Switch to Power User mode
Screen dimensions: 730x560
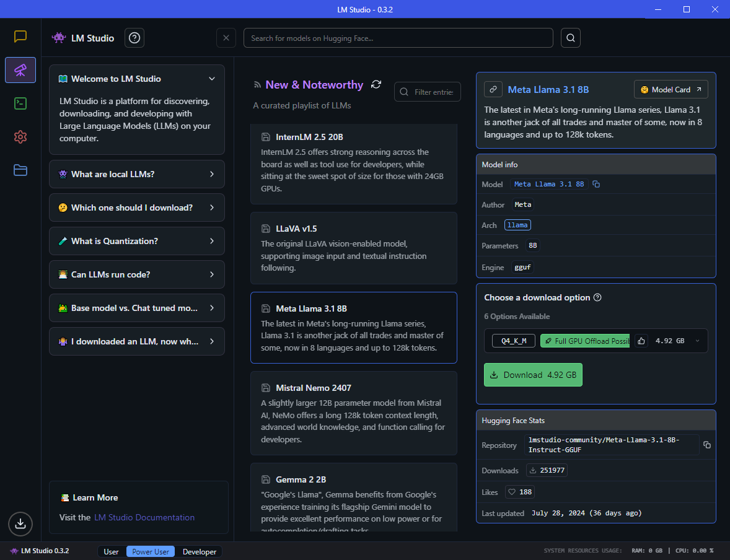coord(151,551)
